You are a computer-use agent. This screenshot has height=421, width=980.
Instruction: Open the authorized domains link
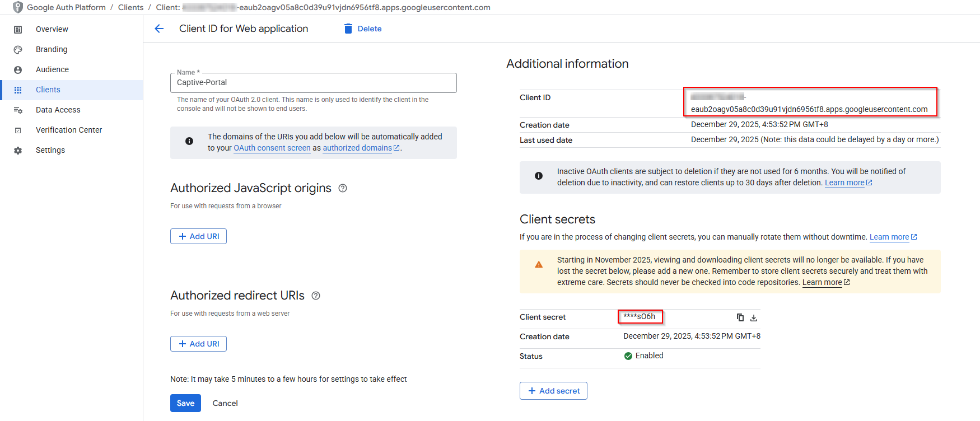pyautogui.click(x=361, y=148)
